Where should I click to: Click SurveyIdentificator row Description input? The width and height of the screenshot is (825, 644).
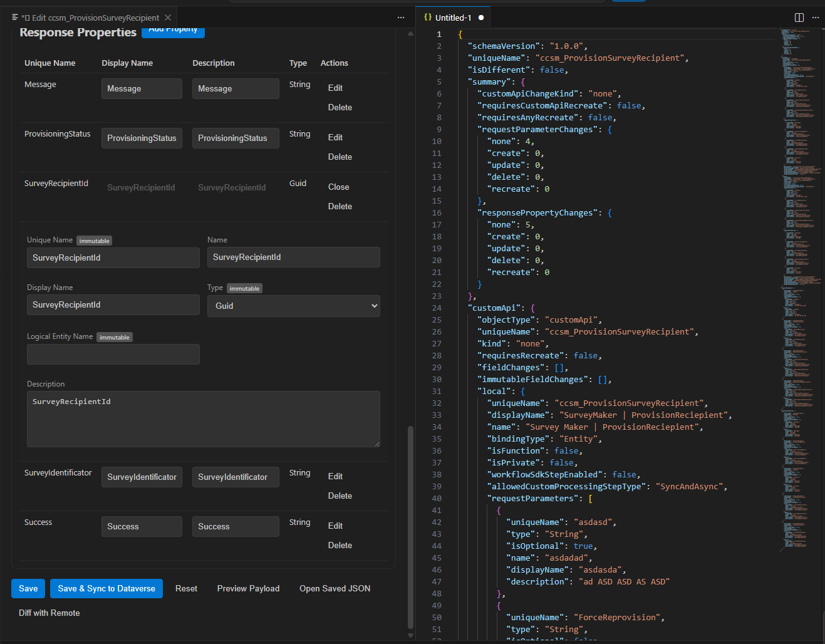(x=236, y=477)
